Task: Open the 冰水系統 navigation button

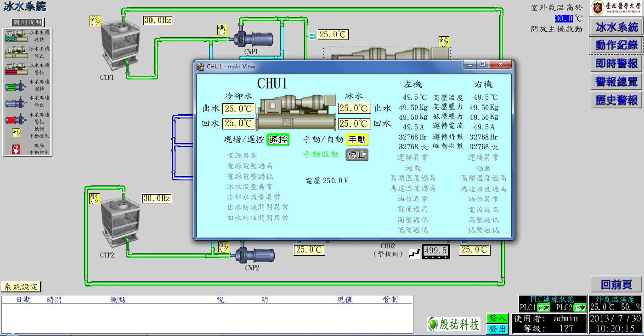Action: click(x=616, y=27)
